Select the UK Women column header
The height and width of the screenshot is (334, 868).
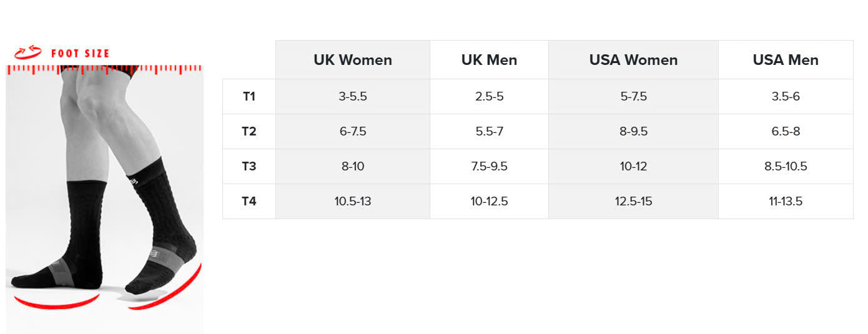353,60
